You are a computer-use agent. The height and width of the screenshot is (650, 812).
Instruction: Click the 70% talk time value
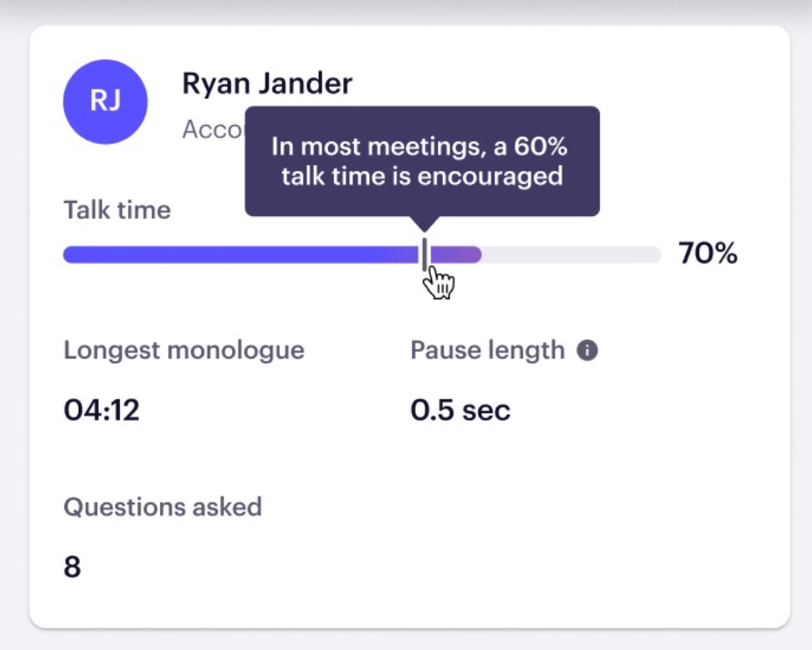point(708,254)
